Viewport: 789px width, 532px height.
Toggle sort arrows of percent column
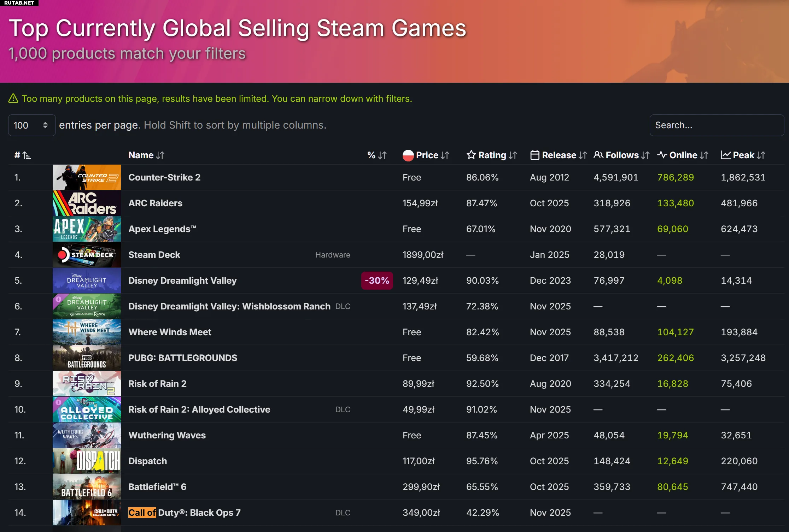pyautogui.click(x=382, y=155)
